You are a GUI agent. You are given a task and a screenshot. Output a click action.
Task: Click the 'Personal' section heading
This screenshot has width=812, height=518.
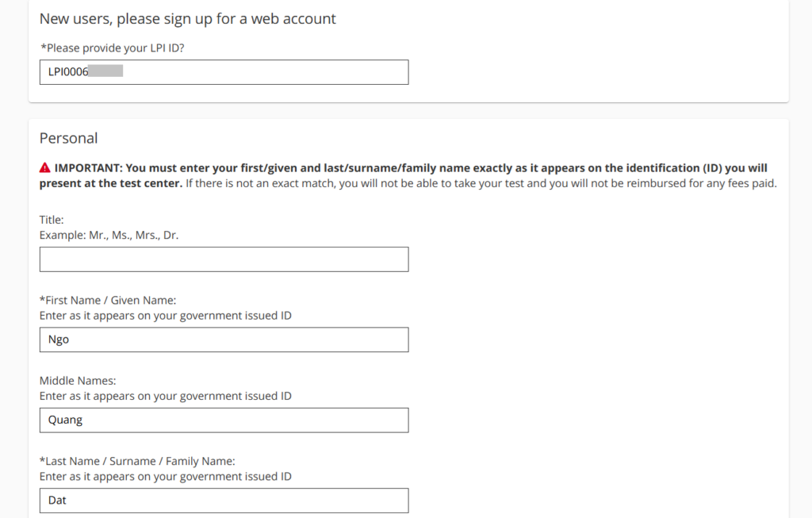coord(69,138)
